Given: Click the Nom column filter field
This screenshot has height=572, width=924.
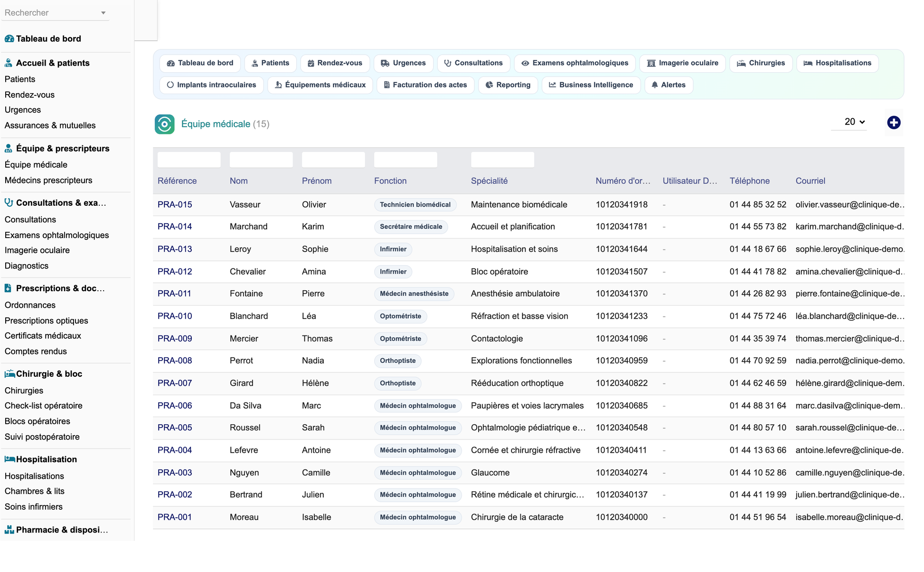Looking at the screenshot, I should (x=261, y=160).
